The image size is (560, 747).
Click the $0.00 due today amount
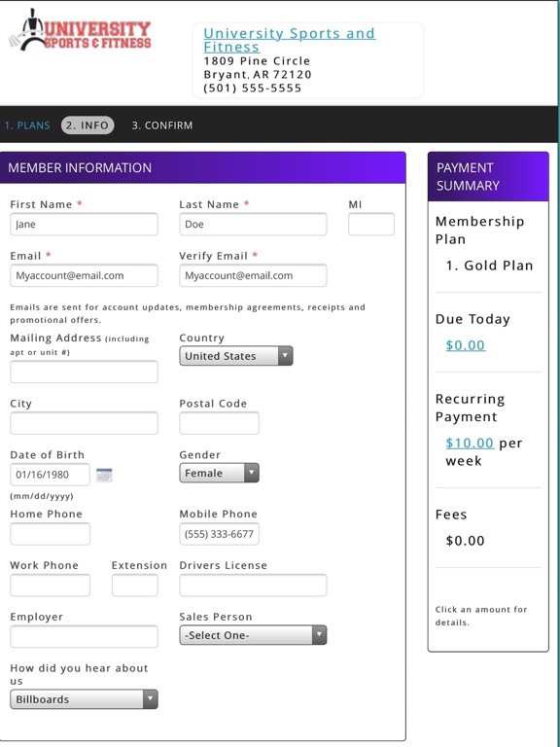466,345
